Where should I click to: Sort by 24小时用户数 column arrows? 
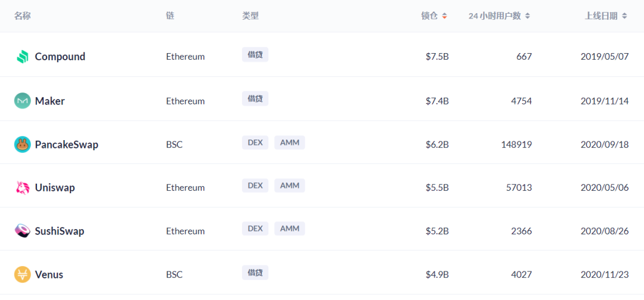(528, 16)
